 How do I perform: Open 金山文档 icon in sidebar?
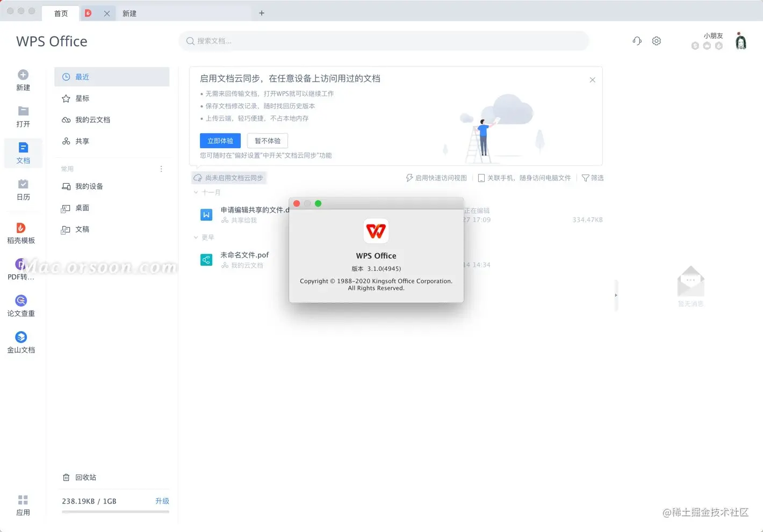pyautogui.click(x=21, y=337)
